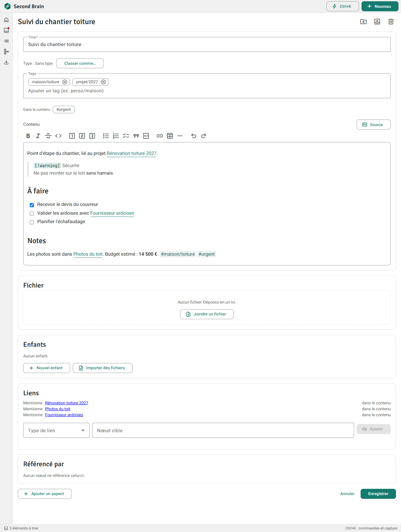This screenshot has width=401, height=532.
Task: Set heading level 1
Action: 72,136
